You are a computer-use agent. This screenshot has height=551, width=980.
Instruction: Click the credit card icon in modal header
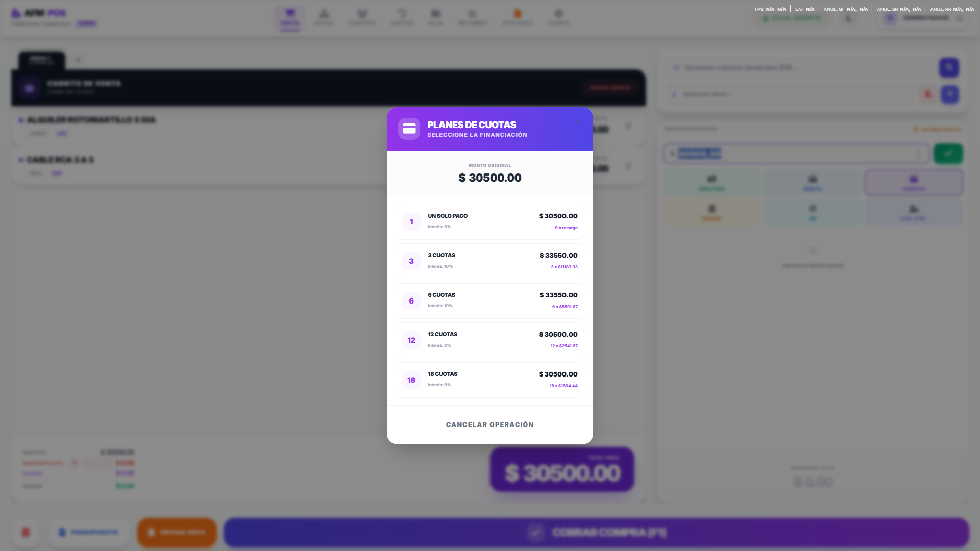(409, 129)
